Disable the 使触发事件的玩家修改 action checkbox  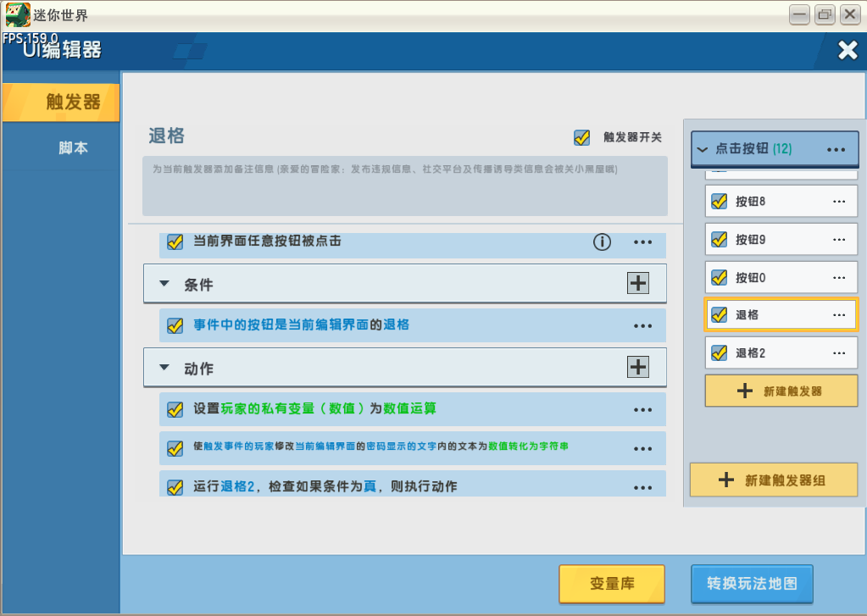coord(175,448)
